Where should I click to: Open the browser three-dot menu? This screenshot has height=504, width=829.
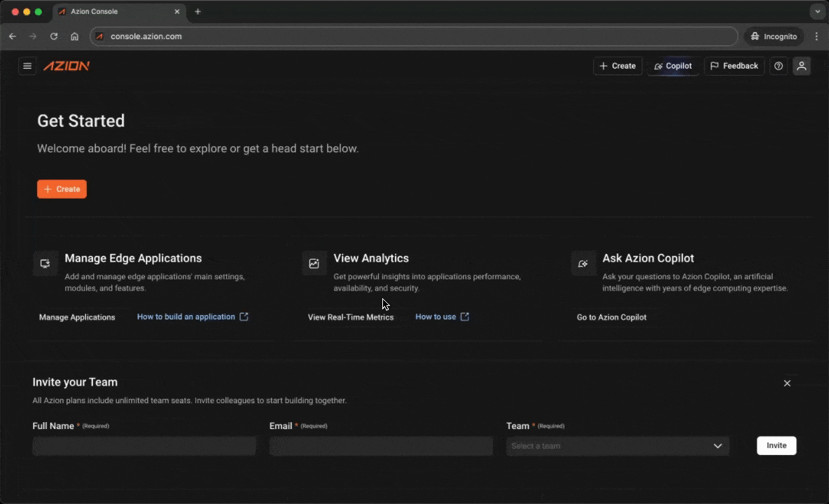pyautogui.click(x=816, y=36)
